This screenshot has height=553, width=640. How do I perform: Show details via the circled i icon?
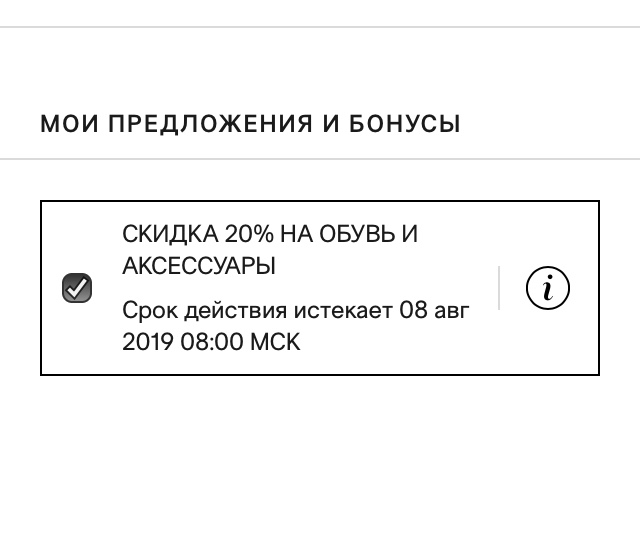click(547, 288)
